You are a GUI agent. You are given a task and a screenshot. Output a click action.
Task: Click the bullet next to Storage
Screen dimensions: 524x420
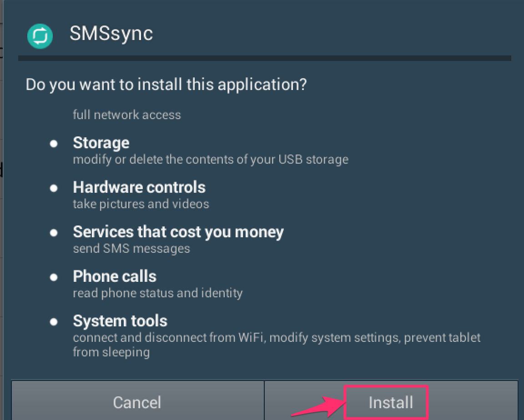54,144
